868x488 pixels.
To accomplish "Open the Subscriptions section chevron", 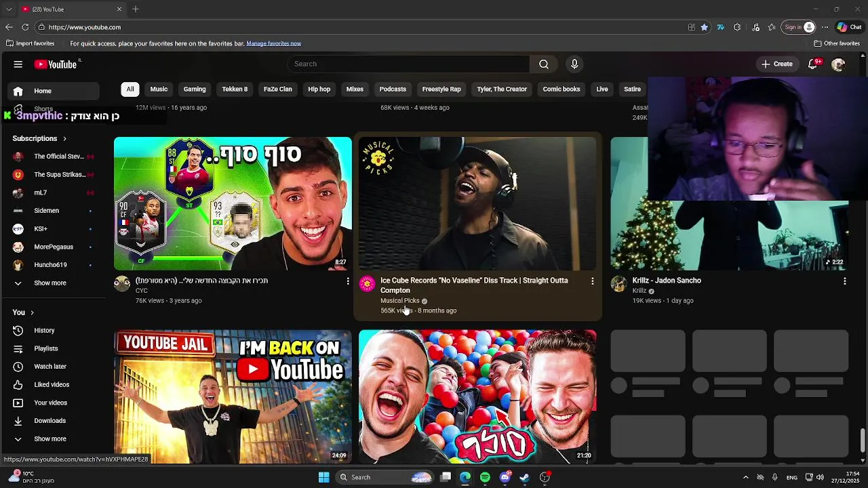I will pyautogui.click(x=65, y=138).
